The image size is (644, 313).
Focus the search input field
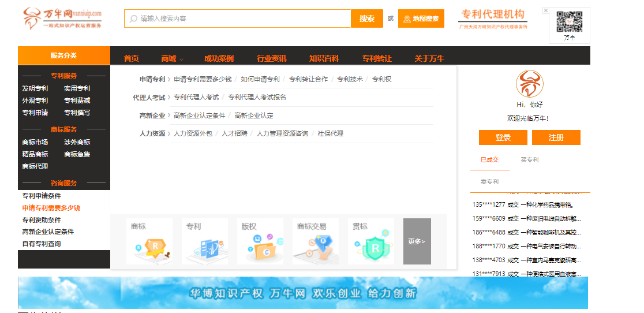[238, 18]
